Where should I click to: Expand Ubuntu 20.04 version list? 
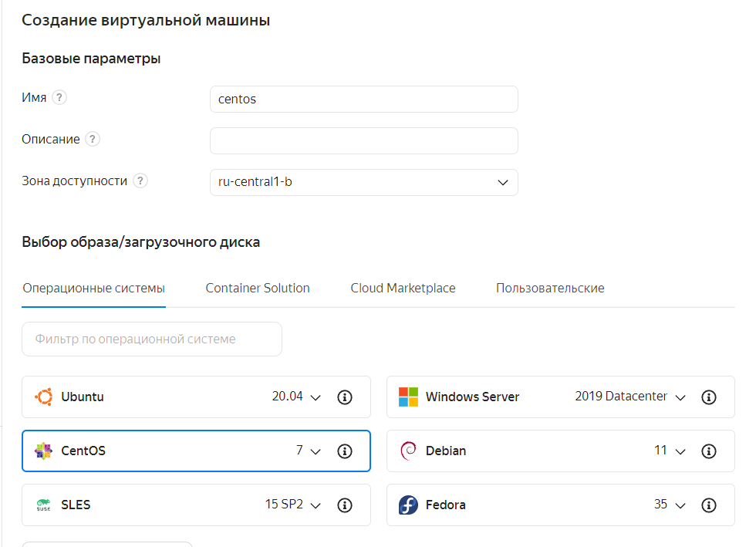pyautogui.click(x=296, y=397)
